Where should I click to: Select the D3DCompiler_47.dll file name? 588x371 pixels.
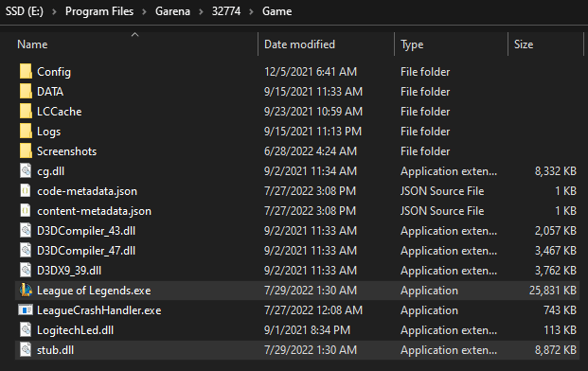click(x=86, y=251)
